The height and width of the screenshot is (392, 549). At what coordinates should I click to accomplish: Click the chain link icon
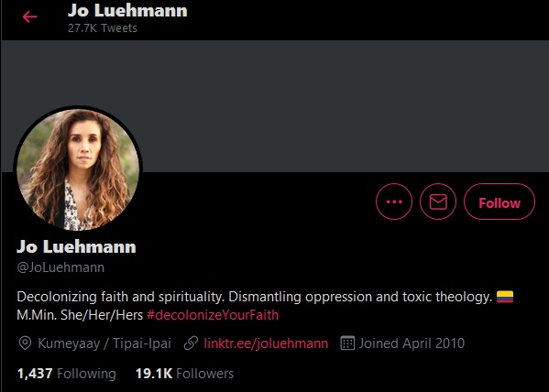pyautogui.click(x=191, y=343)
